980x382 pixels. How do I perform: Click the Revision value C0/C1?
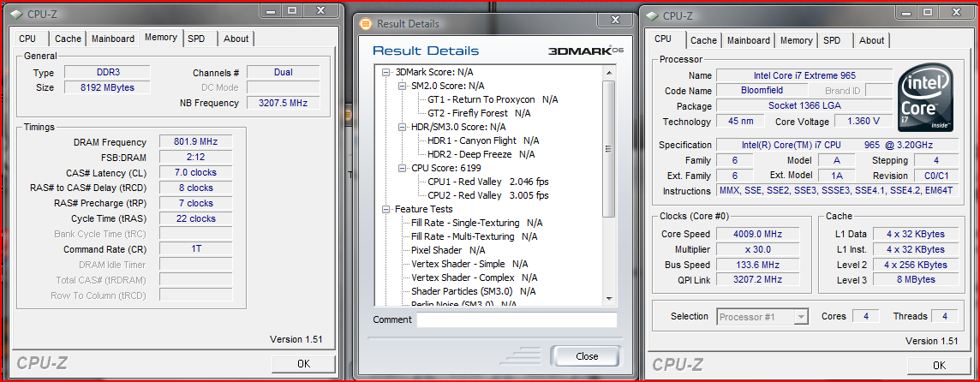(x=936, y=176)
